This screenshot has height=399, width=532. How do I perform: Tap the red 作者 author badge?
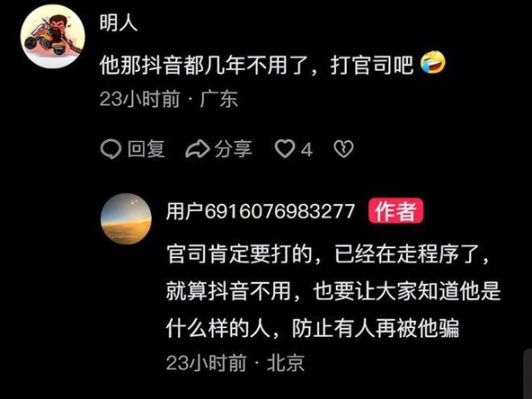tap(395, 211)
